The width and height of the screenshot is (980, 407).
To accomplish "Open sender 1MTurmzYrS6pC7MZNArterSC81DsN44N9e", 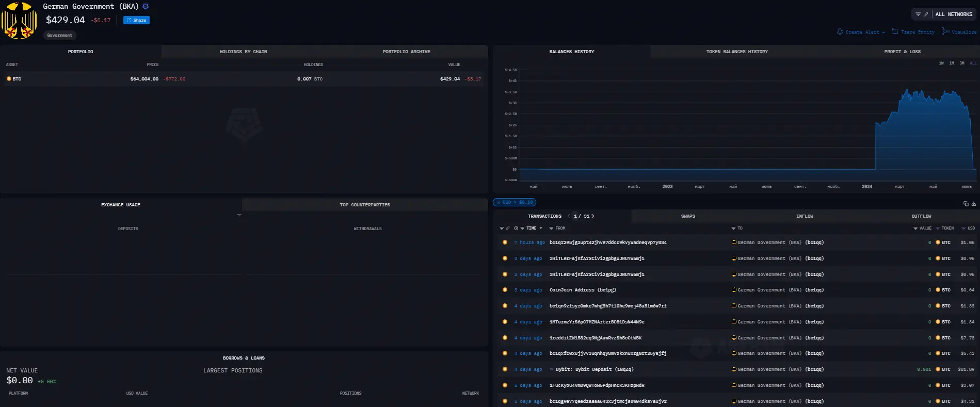I will click(597, 322).
